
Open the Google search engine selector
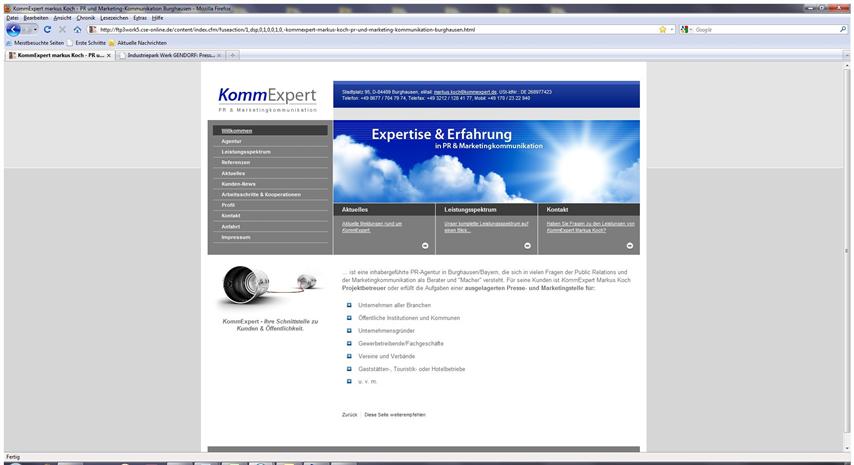pyautogui.click(x=686, y=29)
